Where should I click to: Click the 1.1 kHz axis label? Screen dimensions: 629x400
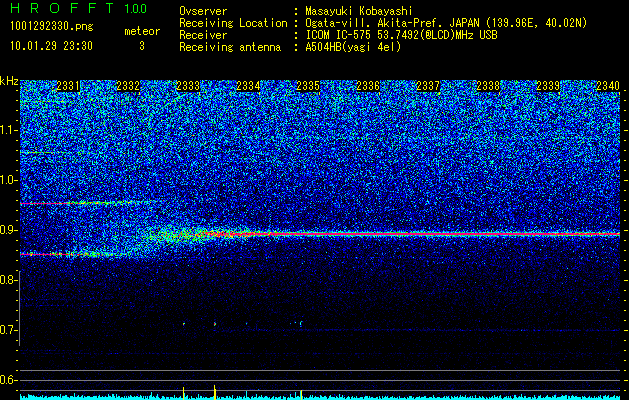click(x=9, y=130)
